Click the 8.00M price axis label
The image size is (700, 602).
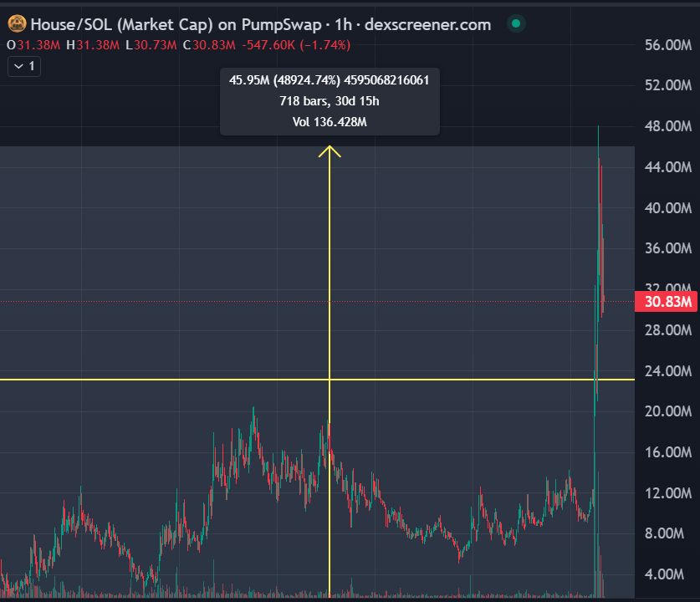[x=664, y=533]
